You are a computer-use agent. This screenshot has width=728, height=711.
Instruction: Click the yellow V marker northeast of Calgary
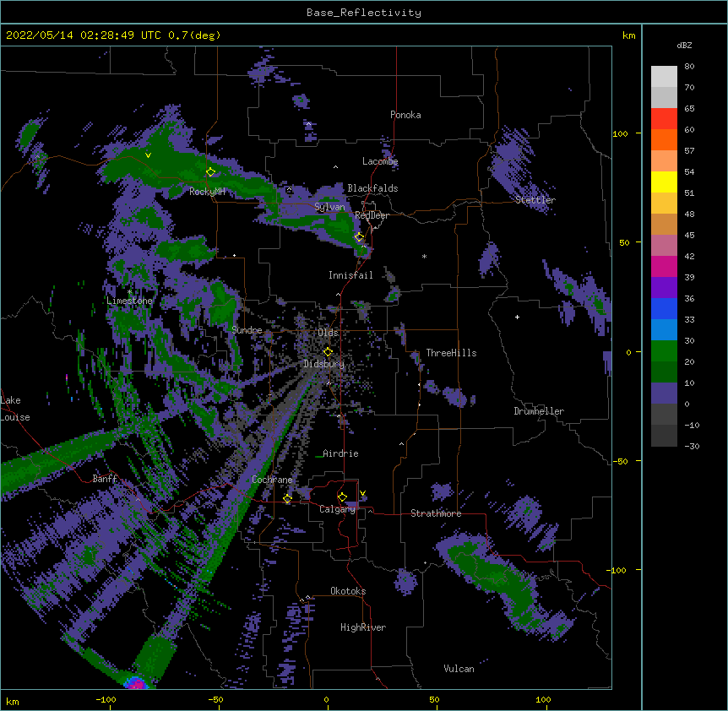[x=362, y=493]
